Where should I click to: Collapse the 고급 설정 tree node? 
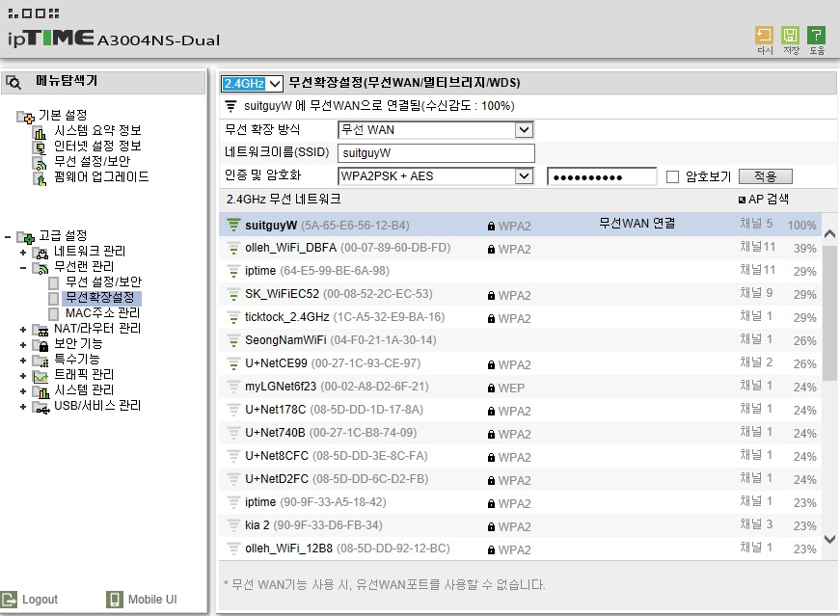click(8, 237)
